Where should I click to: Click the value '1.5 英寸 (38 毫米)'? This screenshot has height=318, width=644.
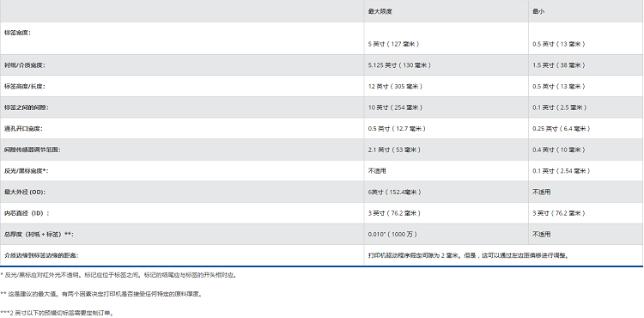click(x=559, y=65)
